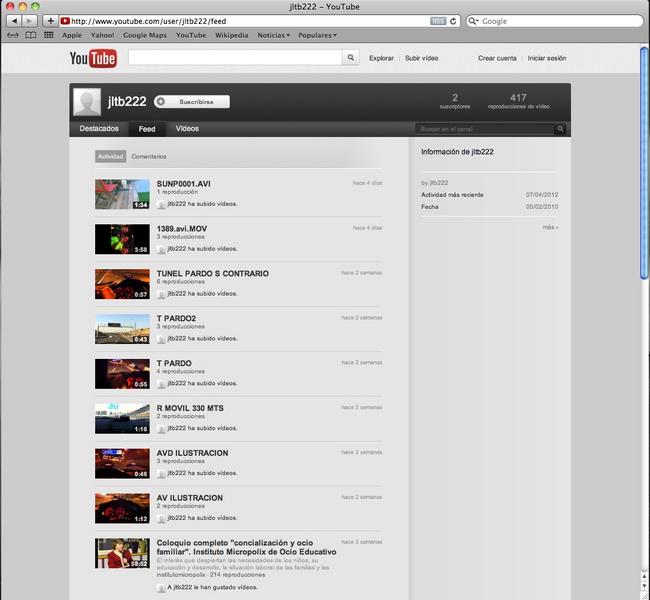Open the Top Sites grid icon
The height and width of the screenshot is (600, 650).
click(x=48, y=35)
